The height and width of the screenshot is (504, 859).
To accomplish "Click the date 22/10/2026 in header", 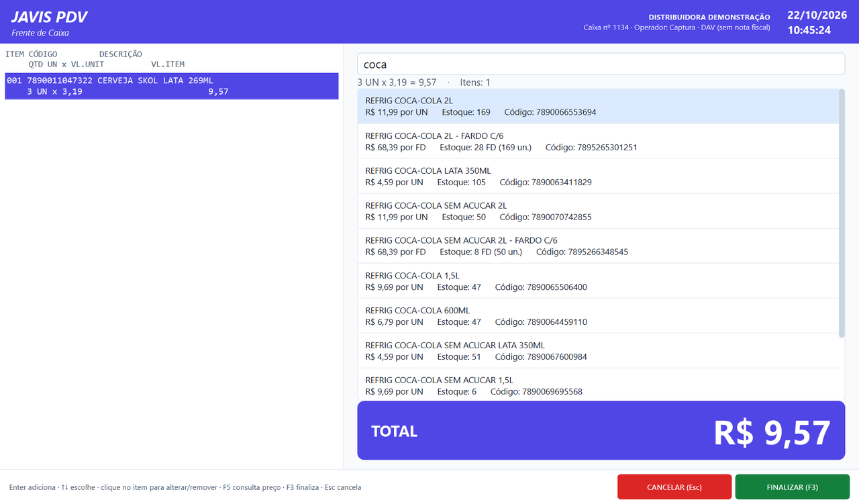I will pos(817,15).
